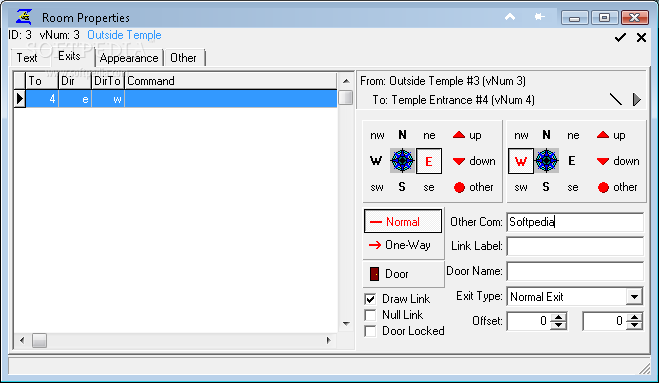The image size is (659, 383).
Task: Select ne in the From direction compass
Action: point(429,135)
